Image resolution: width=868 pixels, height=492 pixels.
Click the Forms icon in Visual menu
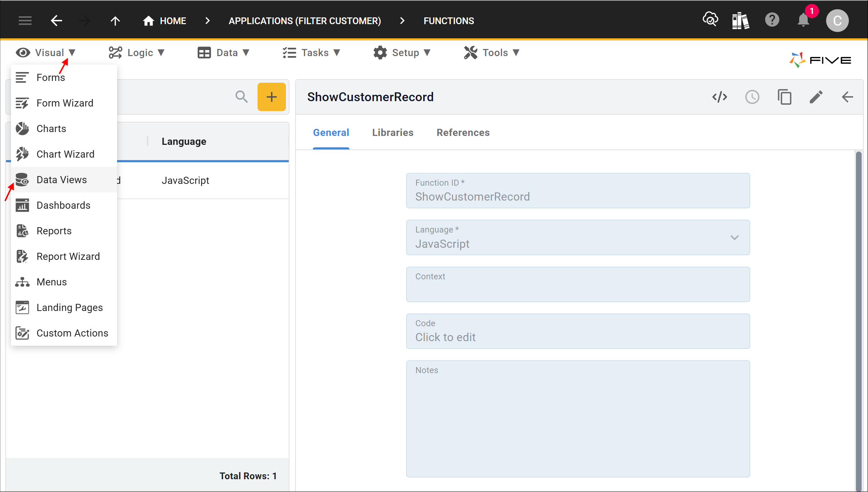coord(22,77)
